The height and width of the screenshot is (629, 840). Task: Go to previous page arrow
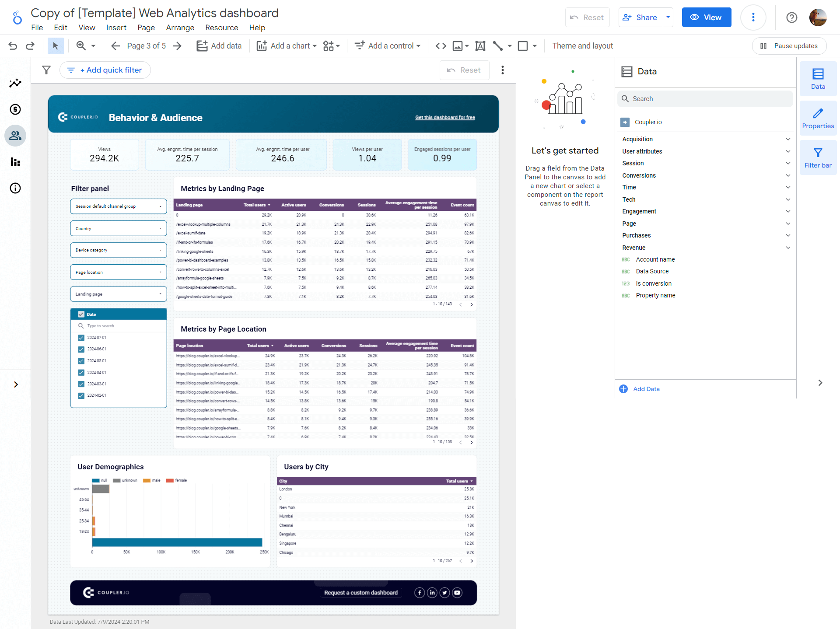click(x=115, y=46)
